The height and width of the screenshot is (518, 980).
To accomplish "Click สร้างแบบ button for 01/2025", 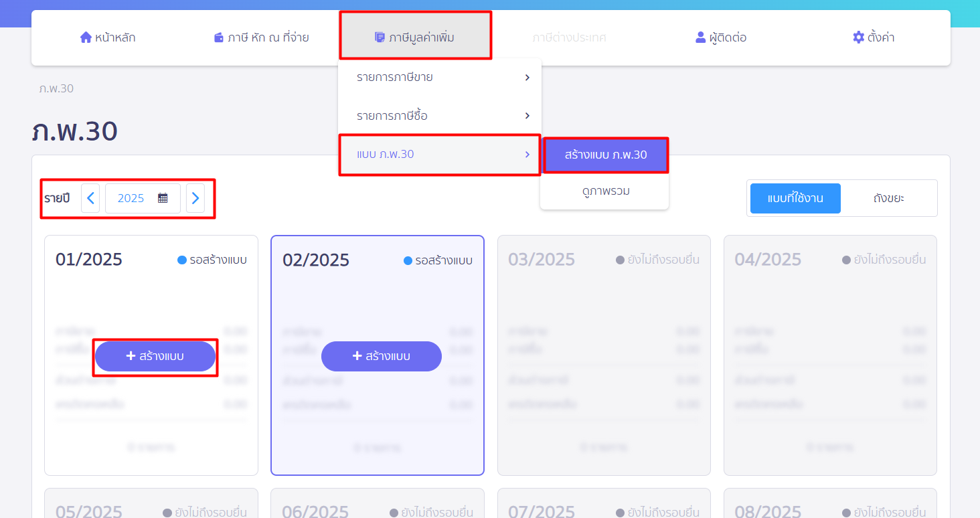I will [x=155, y=357].
